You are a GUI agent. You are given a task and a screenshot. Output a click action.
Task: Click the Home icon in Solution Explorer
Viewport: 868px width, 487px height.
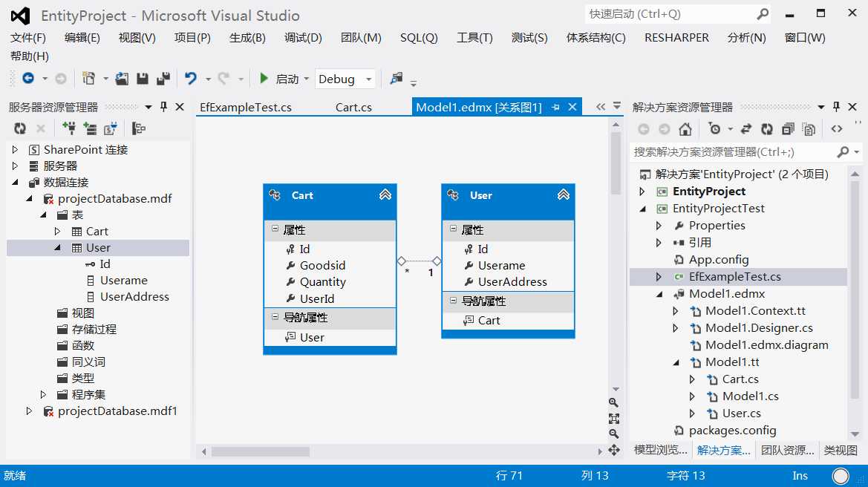pyautogui.click(x=685, y=129)
